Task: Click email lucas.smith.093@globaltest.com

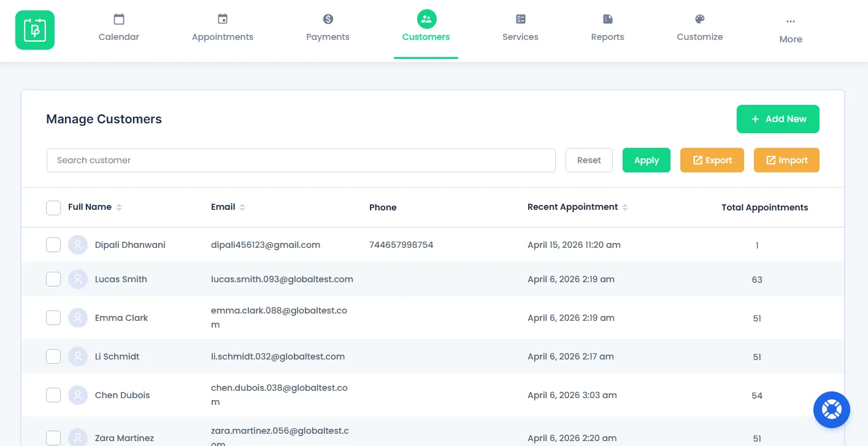Action: [x=282, y=279]
